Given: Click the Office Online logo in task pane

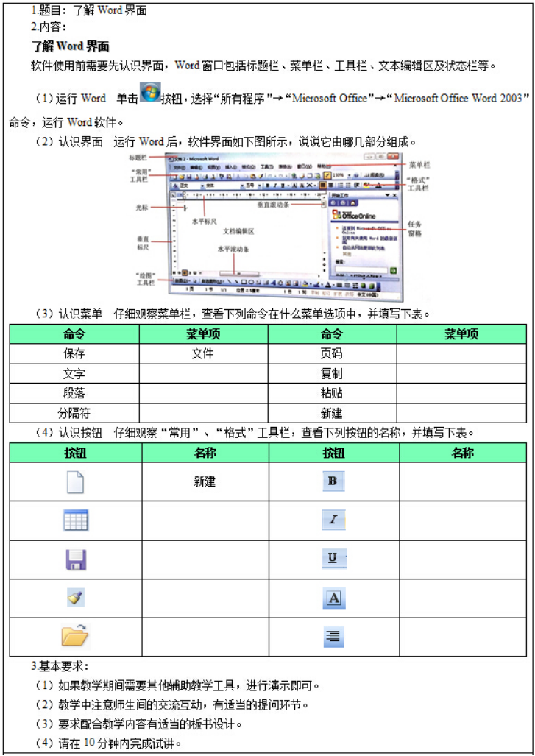Looking at the screenshot, I should tap(354, 214).
